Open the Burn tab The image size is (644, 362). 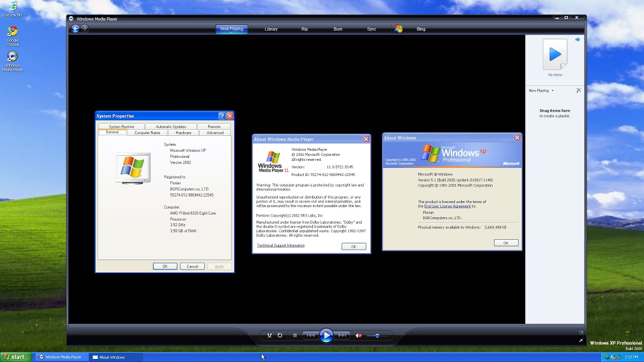[x=338, y=29]
